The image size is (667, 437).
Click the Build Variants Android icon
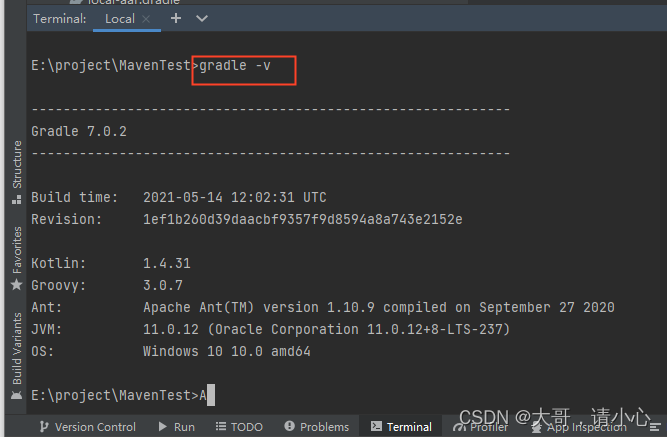tap(17, 395)
